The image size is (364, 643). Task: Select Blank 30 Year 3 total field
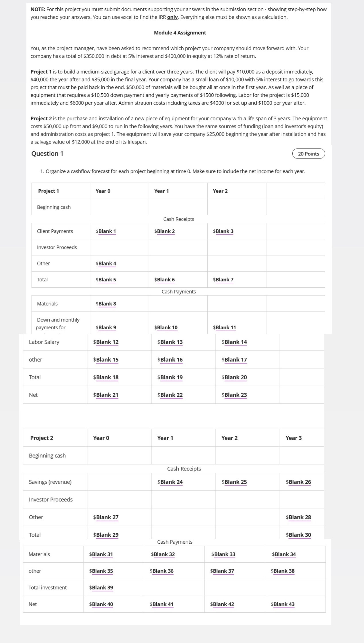click(x=300, y=535)
